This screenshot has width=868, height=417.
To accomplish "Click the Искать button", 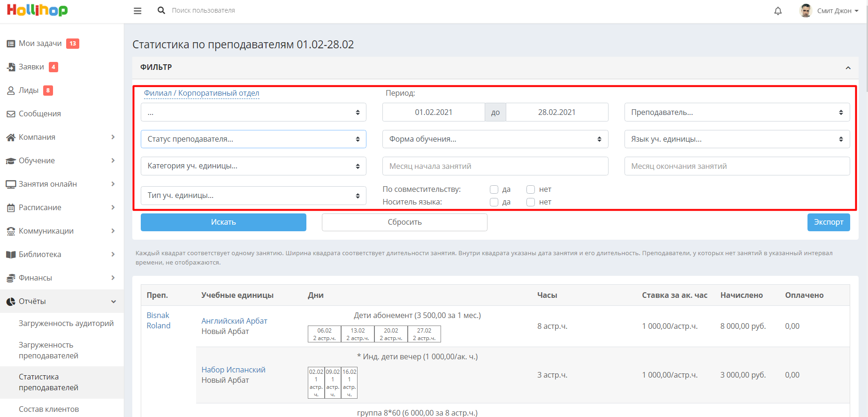I will tap(223, 222).
